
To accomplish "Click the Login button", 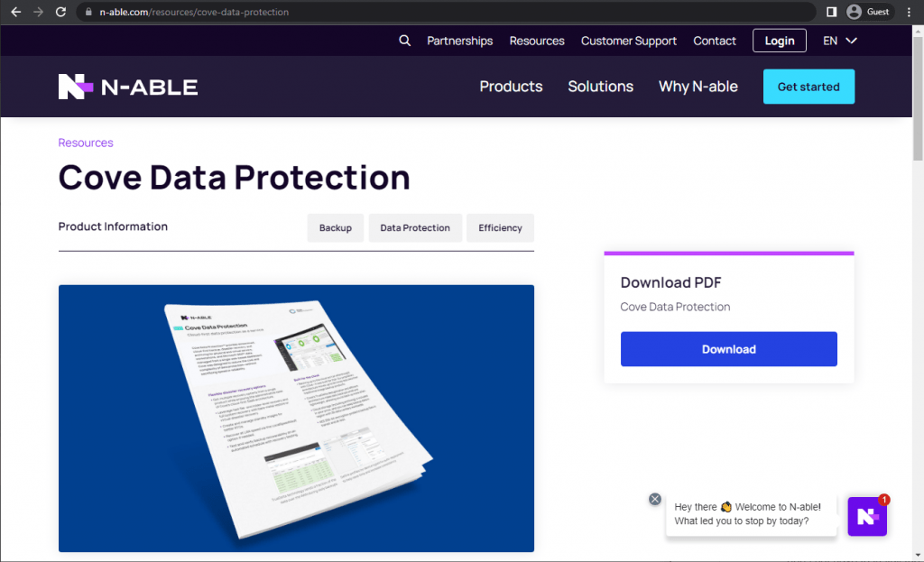I will [780, 41].
